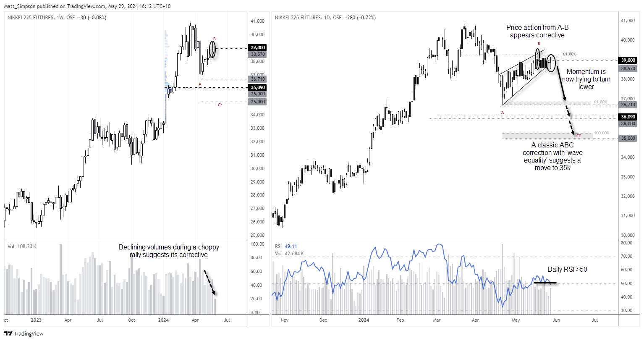The image size is (644, 341).
Task: Click the 'Mar' date label on the daily time axis
Action: point(437,320)
